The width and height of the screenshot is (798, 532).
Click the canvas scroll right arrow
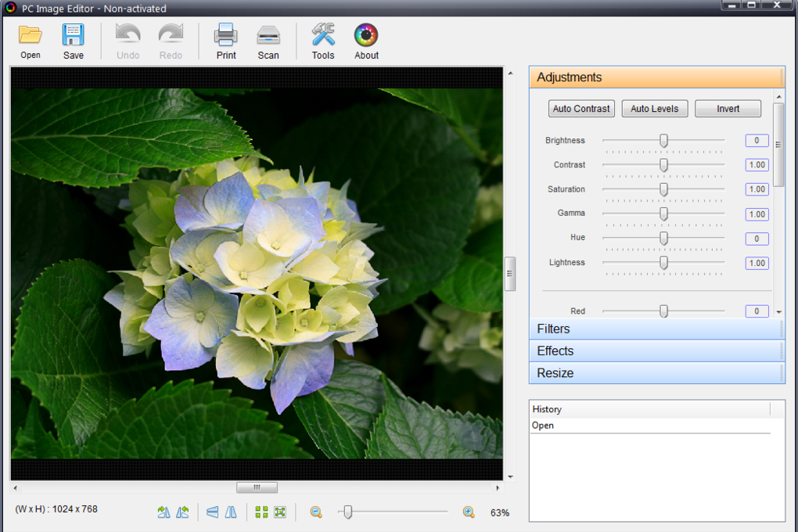coord(498,487)
